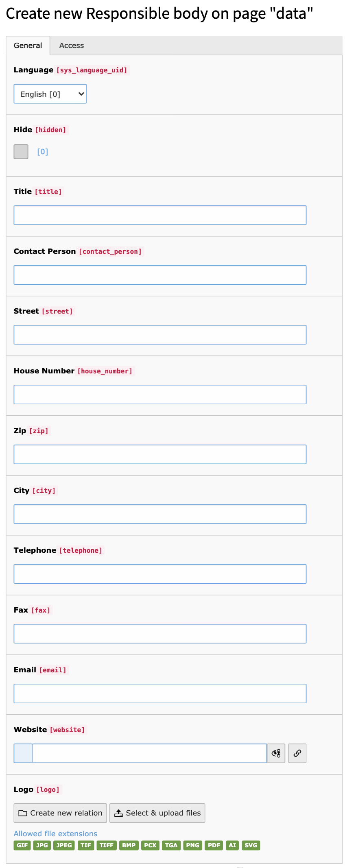This screenshot has height=868, width=345.
Task: Toggle the Hide checkbox
Action: coord(21,152)
